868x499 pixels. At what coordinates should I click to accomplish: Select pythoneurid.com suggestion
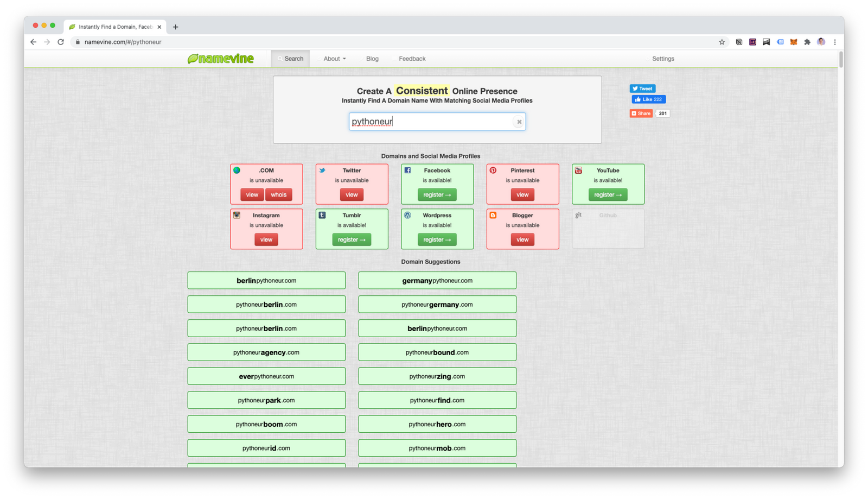pos(266,448)
